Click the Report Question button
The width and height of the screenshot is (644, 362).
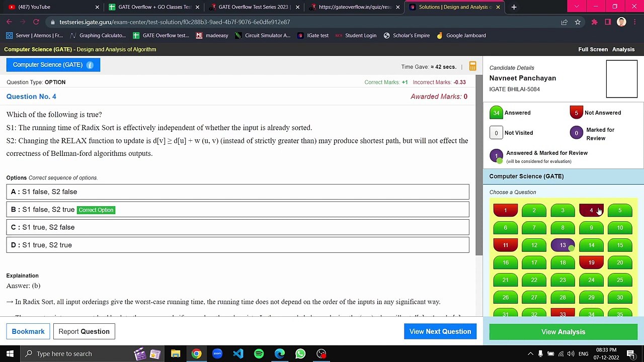tap(84, 331)
